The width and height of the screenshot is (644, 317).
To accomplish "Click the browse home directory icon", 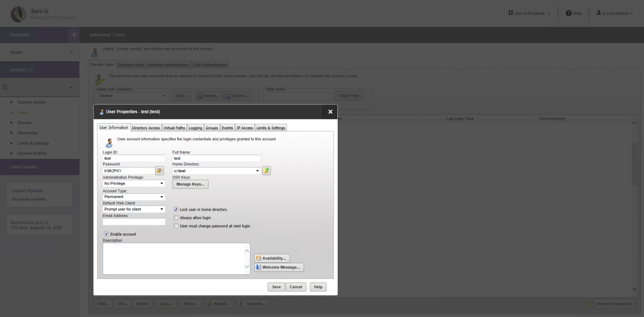I will click(x=266, y=171).
